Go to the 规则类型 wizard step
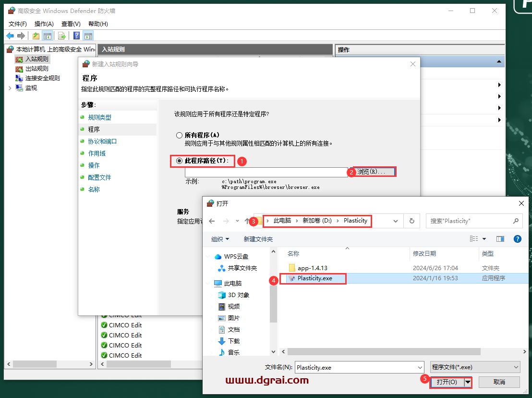This screenshot has height=398, width=532. click(100, 117)
